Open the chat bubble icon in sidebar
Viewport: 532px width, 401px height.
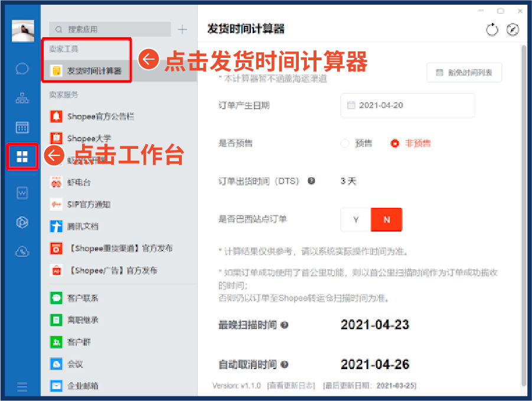point(22,69)
